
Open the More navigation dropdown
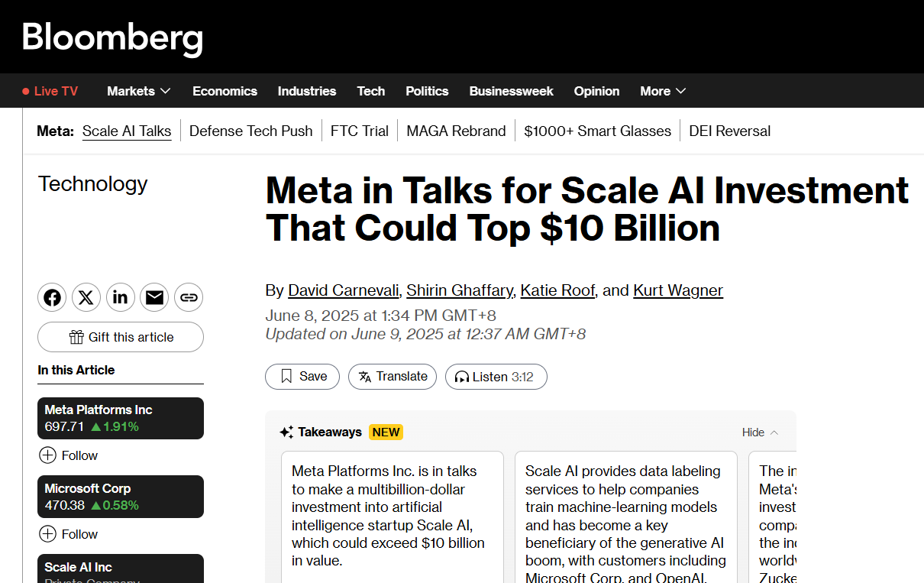[663, 91]
